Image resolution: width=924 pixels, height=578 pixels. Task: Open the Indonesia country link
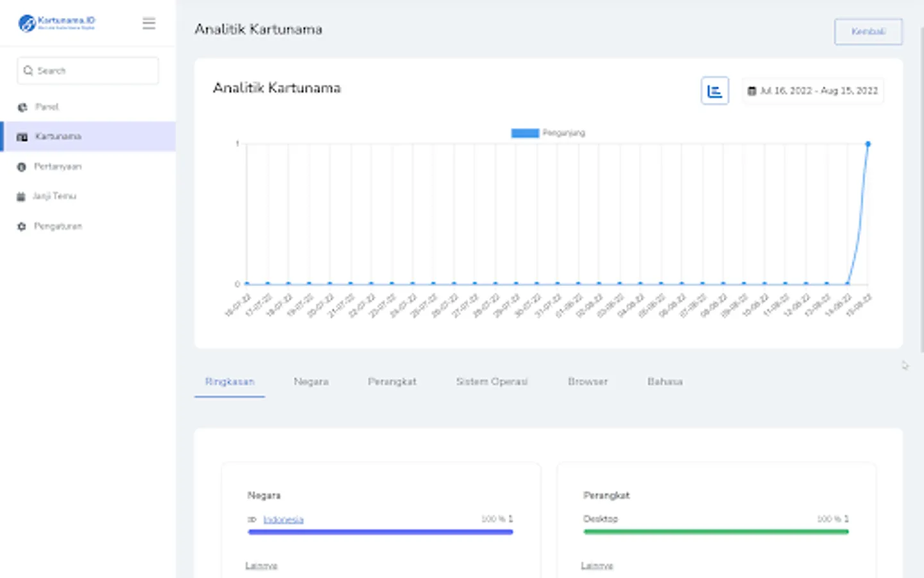pyautogui.click(x=283, y=520)
